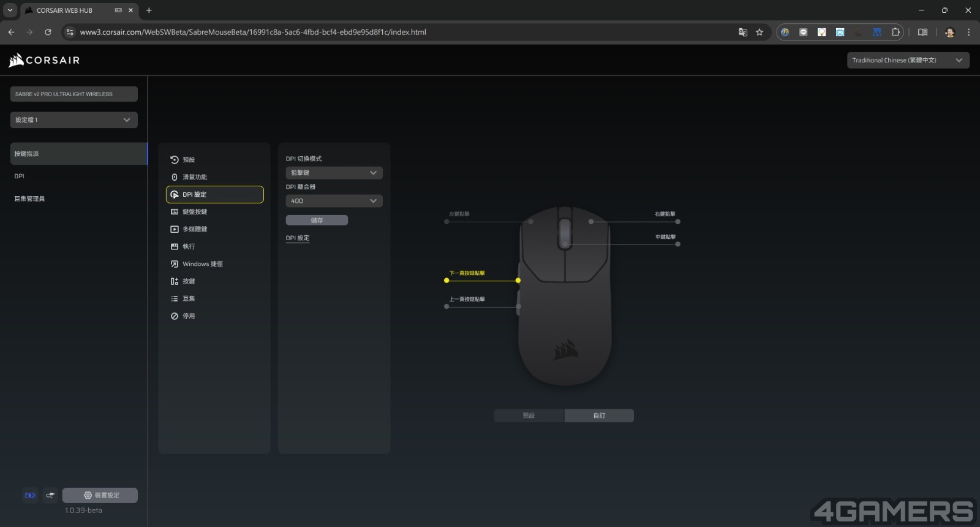Switch to the CORSAIR WEB HUB browser tab
This screenshot has height=527, width=980.
(80, 10)
